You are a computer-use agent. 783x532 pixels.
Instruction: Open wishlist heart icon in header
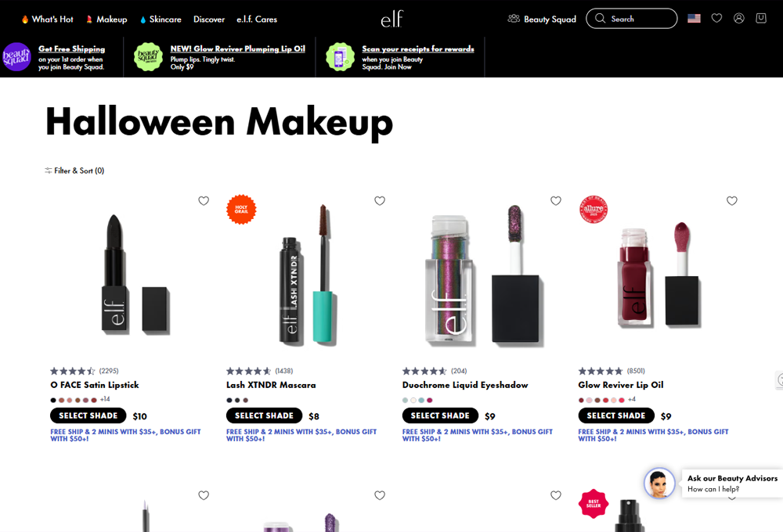[x=716, y=19]
